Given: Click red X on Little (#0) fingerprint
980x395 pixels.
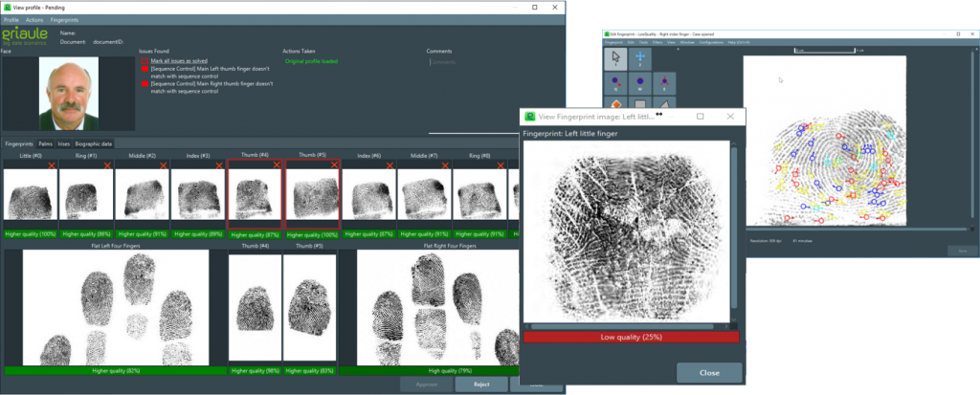Looking at the screenshot, I should click(x=51, y=165).
